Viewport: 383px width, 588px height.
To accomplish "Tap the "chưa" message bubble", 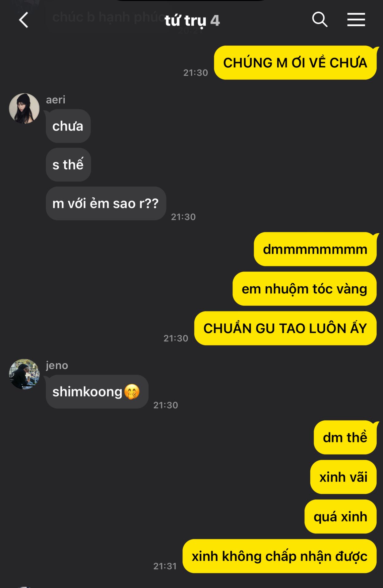I will pos(68,126).
